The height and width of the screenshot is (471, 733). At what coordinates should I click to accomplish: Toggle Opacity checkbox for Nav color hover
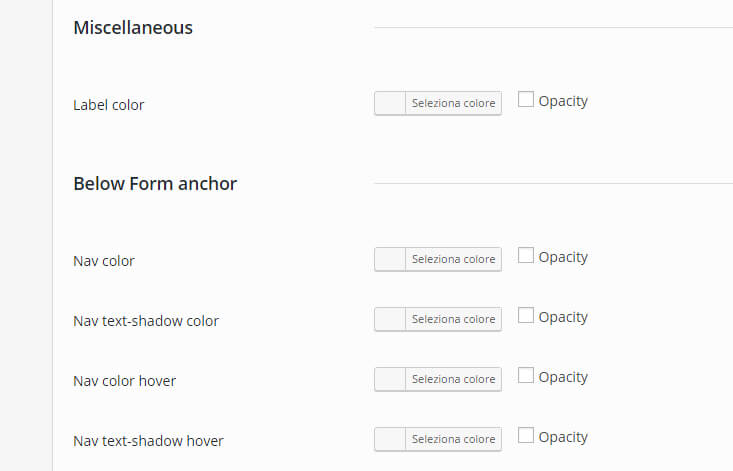[526, 375]
